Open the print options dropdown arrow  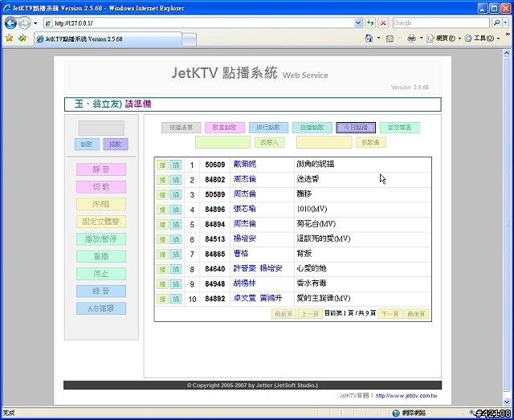pos(421,39)
